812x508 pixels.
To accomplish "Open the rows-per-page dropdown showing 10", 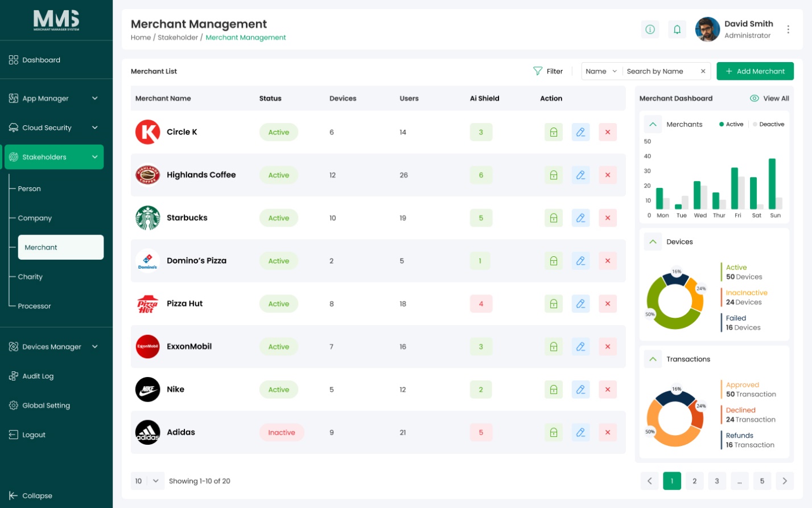I will coord(147,481).
